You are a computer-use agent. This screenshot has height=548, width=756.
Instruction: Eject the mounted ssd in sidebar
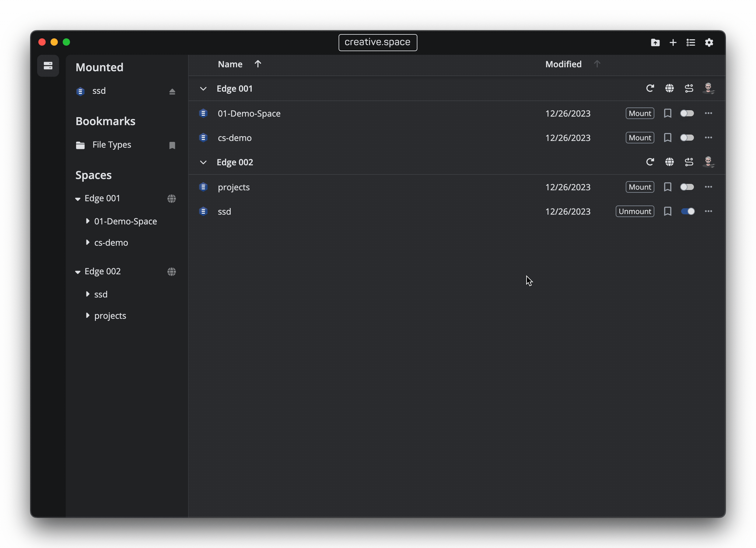click(172, 91)
